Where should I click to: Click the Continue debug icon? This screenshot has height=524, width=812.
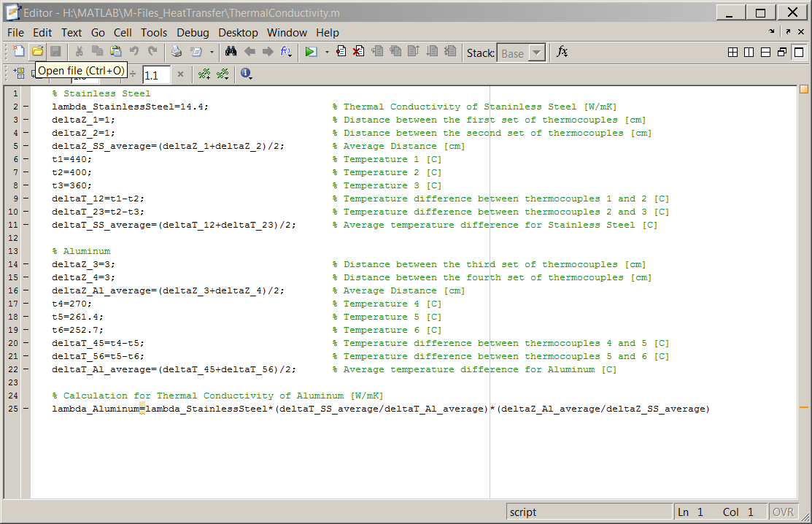432,51
